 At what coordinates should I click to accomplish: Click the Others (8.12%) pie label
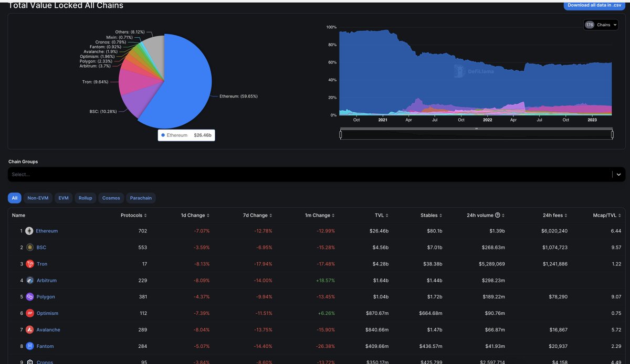point(130,32)
